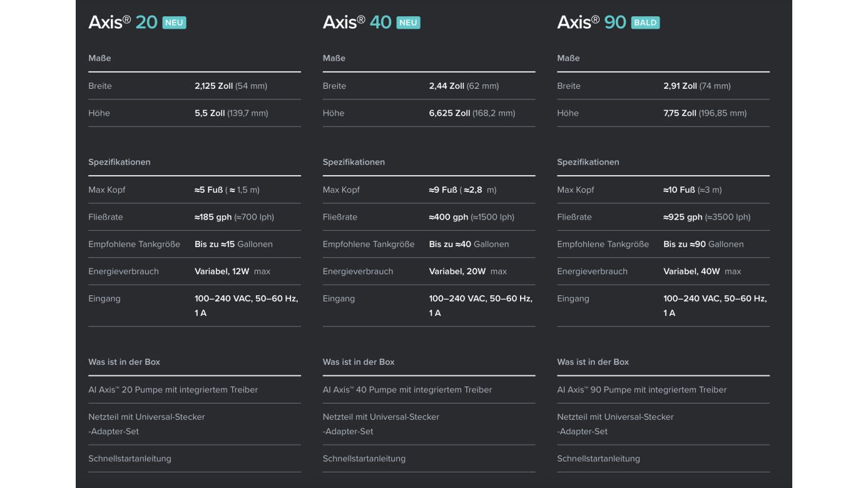Click the 'Variabel, 40W max' power value

pyautogui.click(x=702, y=272)
